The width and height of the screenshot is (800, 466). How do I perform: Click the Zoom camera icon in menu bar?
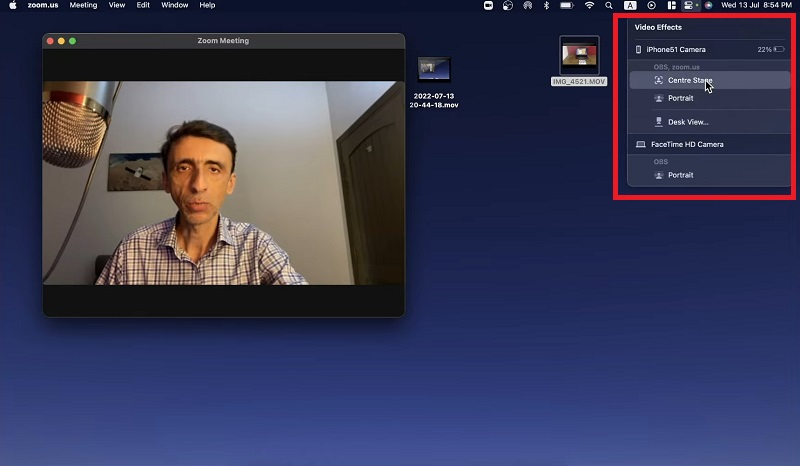pyautogui.click(x=488, y=5)
